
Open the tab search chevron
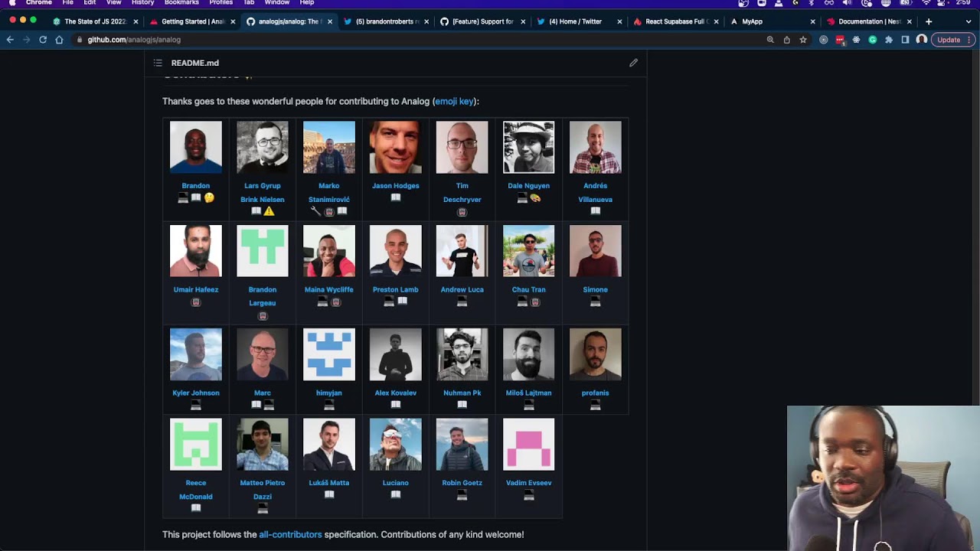point(969,21)
